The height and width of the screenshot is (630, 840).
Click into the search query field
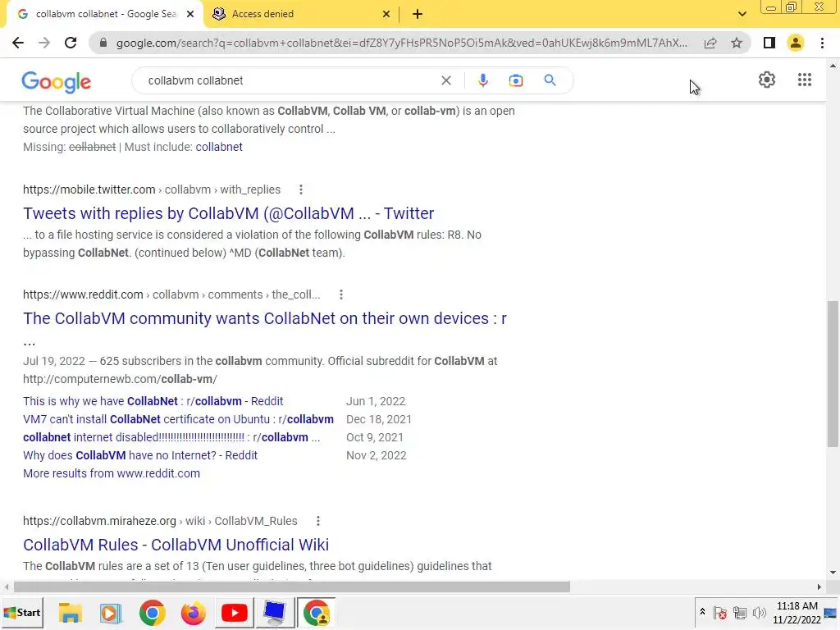(x=290, y=80)
